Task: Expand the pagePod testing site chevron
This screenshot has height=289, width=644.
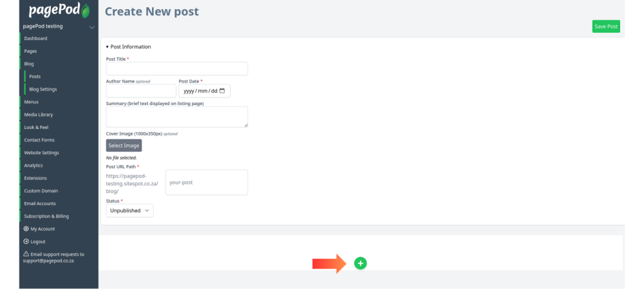Action: pos(92,27)
